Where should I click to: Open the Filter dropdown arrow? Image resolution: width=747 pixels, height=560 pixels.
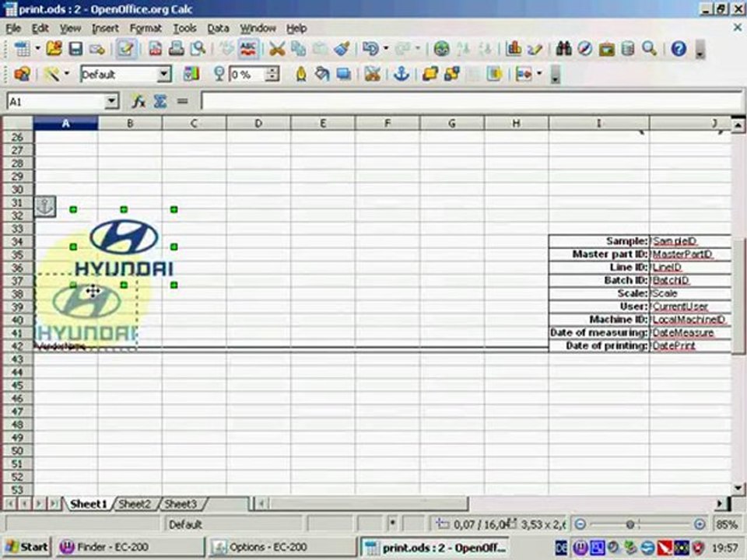click(x=67, y=74)
